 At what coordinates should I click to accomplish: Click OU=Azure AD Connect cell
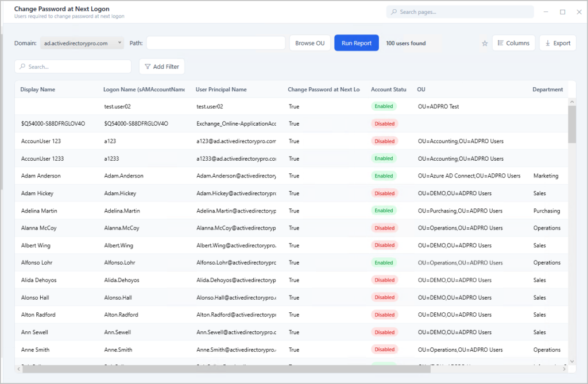(469, 176)
